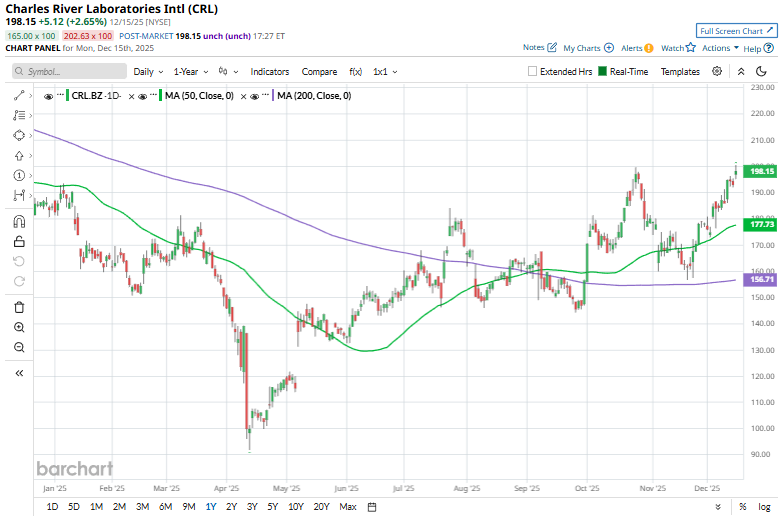Click the Full Screen Chart button

pos(736,32)
